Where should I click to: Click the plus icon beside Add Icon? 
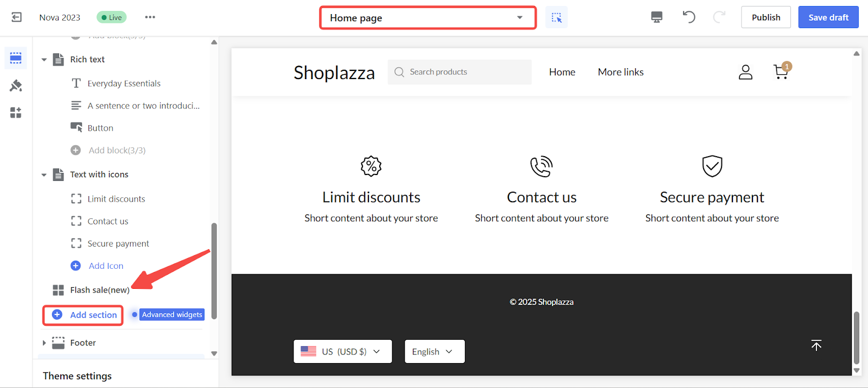coord(75,266)
